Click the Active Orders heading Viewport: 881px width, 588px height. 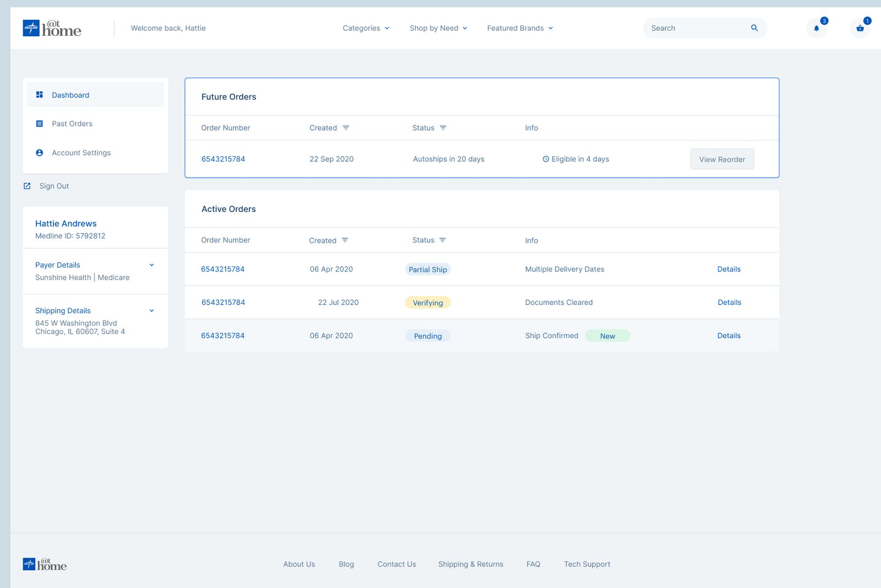[x=229, y=209]
